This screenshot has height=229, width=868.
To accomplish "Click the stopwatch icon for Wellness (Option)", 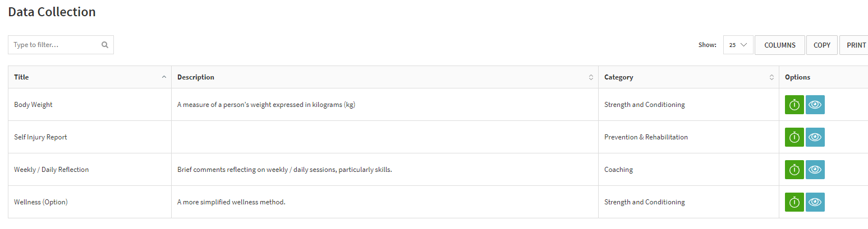I will point(794,202).
